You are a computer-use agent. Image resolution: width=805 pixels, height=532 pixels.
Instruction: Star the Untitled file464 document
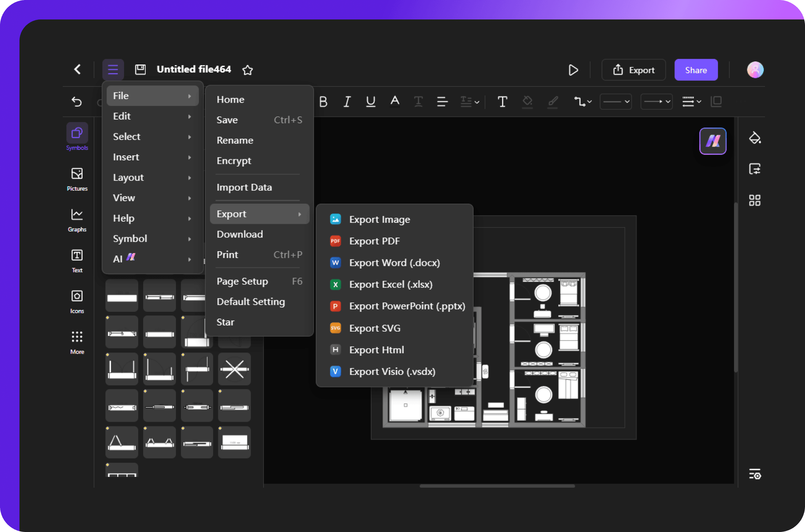[x=247, y=70]
